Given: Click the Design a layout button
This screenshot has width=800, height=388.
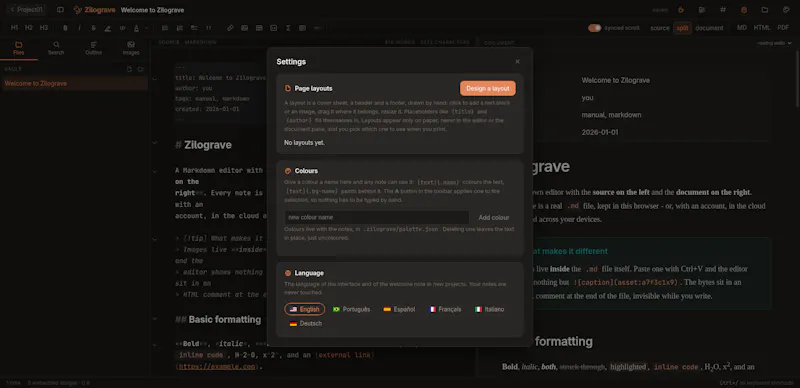Looking at the screenshot, I should coord(488,88).
